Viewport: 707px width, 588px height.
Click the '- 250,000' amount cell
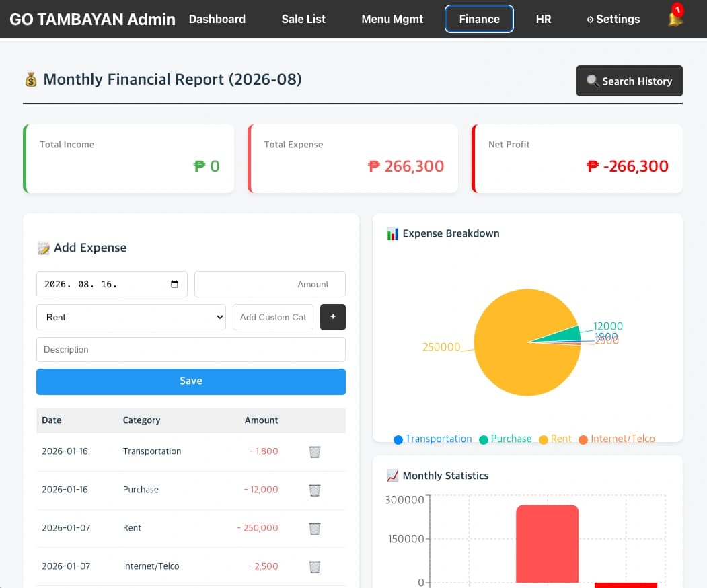(x=258, y=528)
